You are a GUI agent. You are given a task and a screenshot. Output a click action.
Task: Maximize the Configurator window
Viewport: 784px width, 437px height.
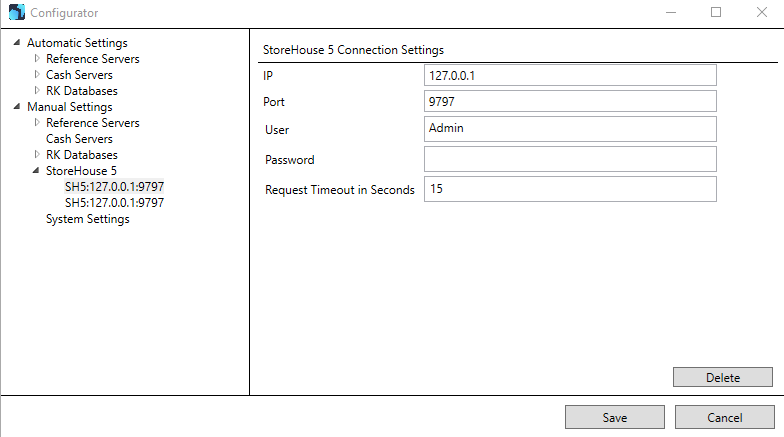(x=716, y=12)
